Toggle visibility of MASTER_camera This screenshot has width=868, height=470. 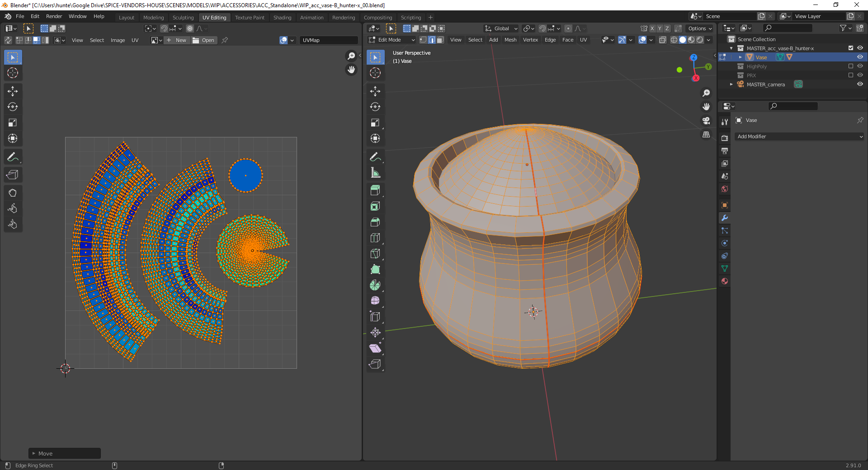pos(860,85)
